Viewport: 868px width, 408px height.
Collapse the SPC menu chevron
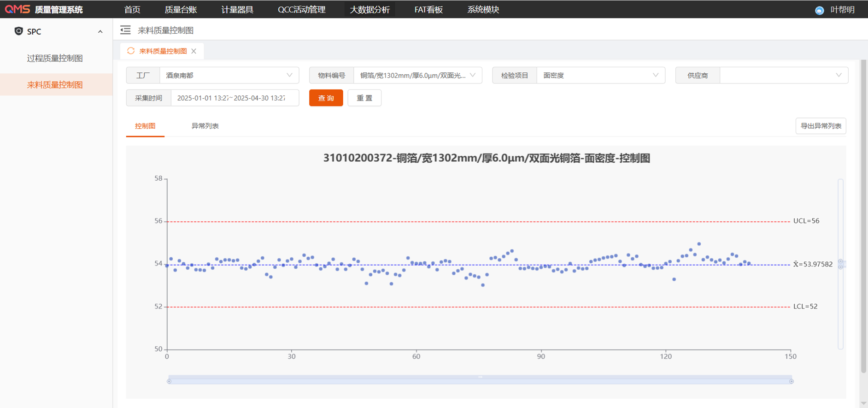click(100, 32)
